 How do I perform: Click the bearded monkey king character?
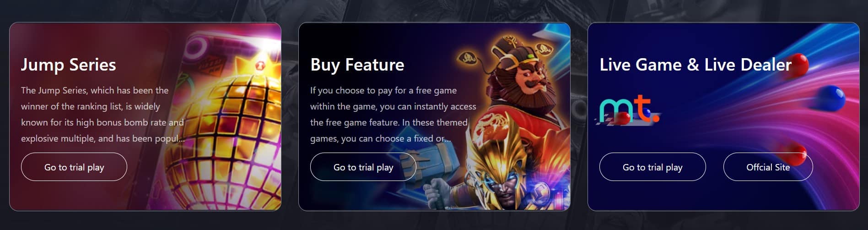point(526,92)
